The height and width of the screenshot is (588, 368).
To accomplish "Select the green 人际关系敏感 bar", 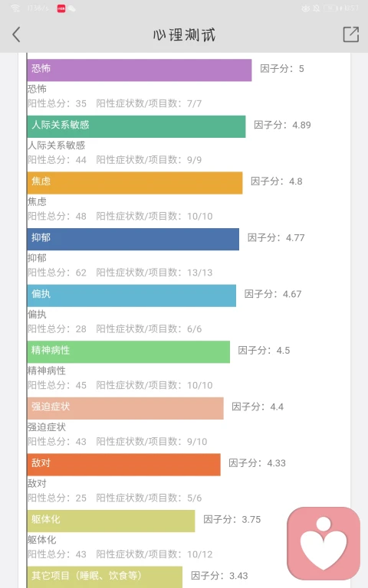I will (x=136, y=126).
